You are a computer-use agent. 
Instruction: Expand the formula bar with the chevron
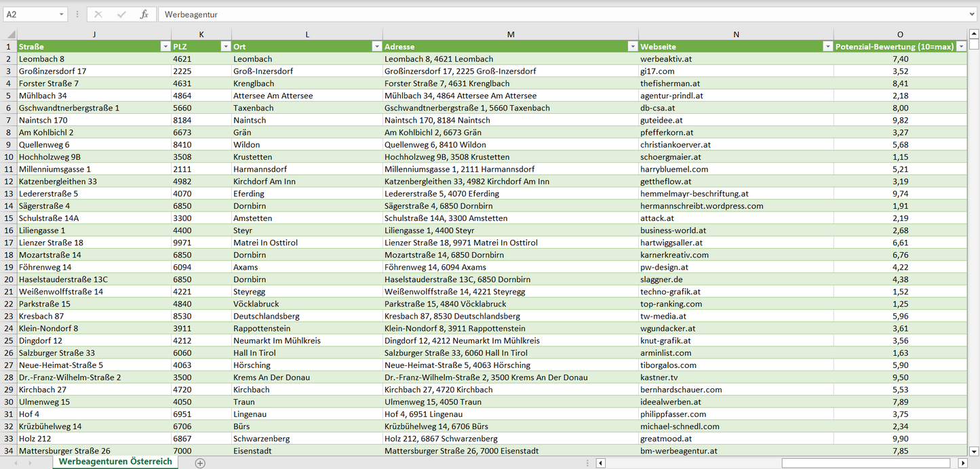[973, 14]
